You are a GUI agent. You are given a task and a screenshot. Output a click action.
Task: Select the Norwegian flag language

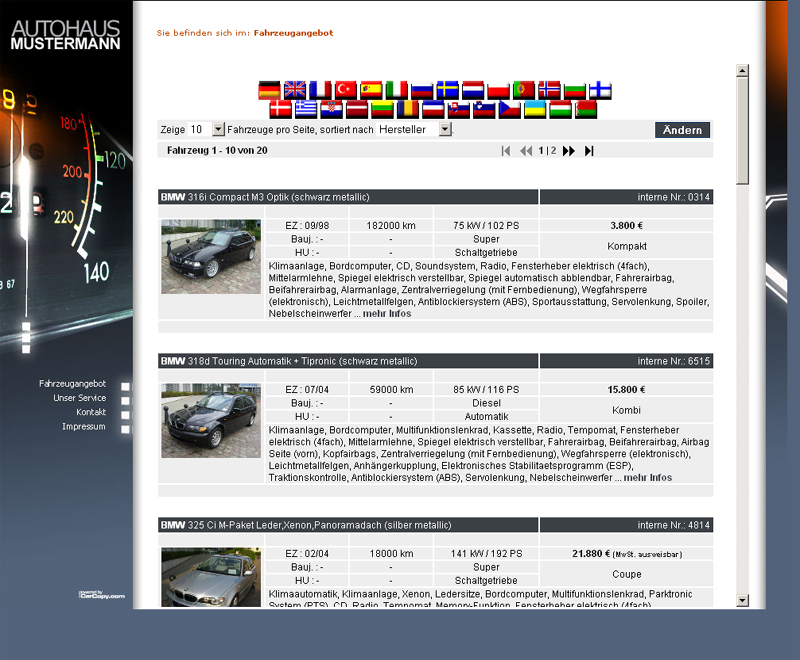pos(549,90)
